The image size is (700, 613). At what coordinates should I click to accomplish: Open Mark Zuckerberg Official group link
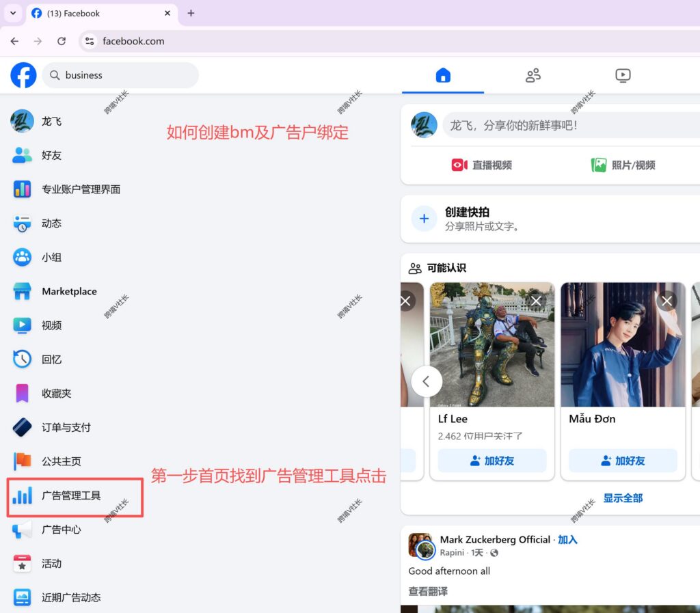[x=495, y=540]
